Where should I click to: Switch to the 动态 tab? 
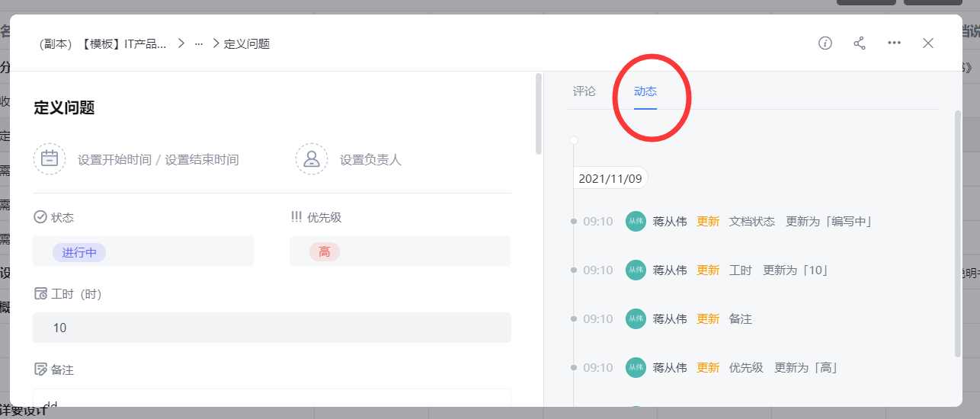tap(645, 91)
